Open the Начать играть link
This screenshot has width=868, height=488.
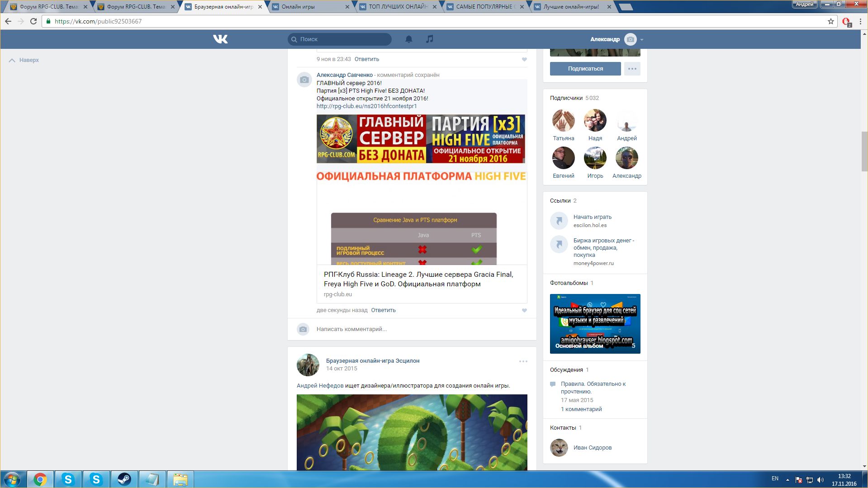click(593, 217)
